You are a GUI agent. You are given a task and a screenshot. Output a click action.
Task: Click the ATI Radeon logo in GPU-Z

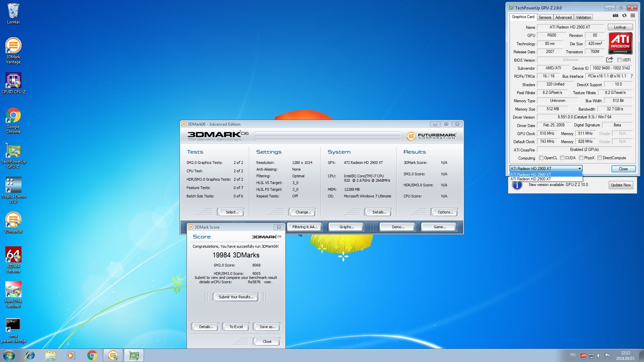click(x=620, y=43)
